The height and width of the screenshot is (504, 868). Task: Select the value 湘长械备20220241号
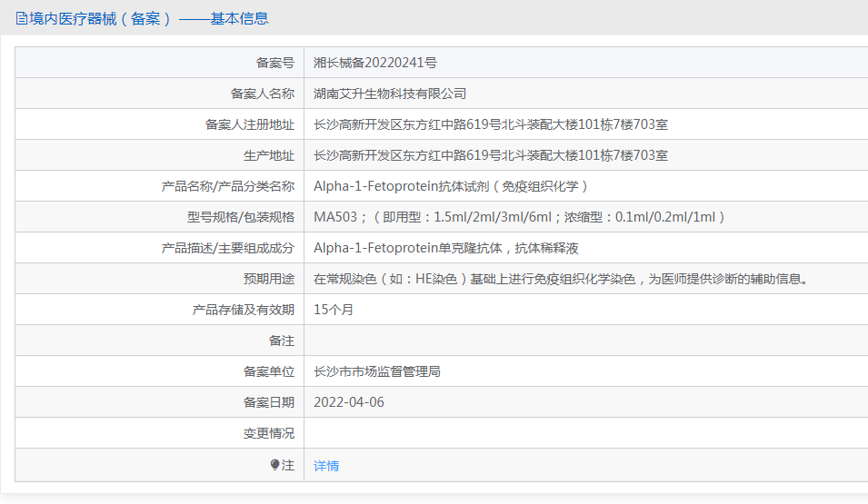[374, 63]
